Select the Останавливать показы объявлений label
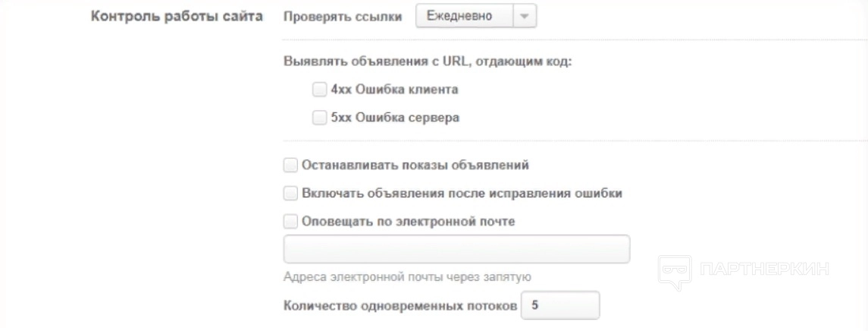Viewport: 868px width, 331px height. (x=415, y=165)
